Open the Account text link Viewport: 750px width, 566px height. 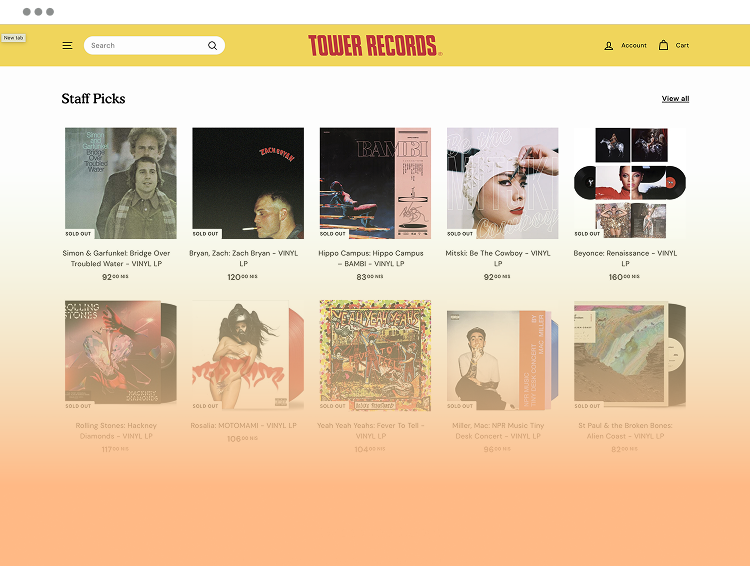point(634,45)
